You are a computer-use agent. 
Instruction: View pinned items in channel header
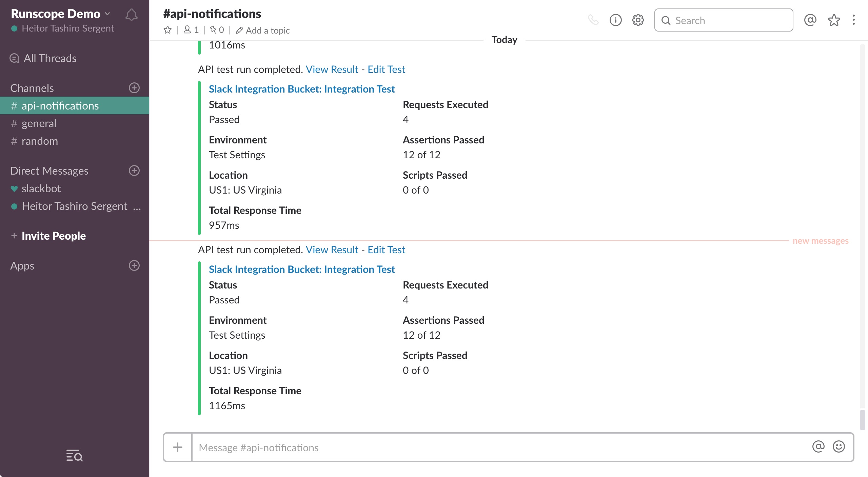tap(217, 30)
